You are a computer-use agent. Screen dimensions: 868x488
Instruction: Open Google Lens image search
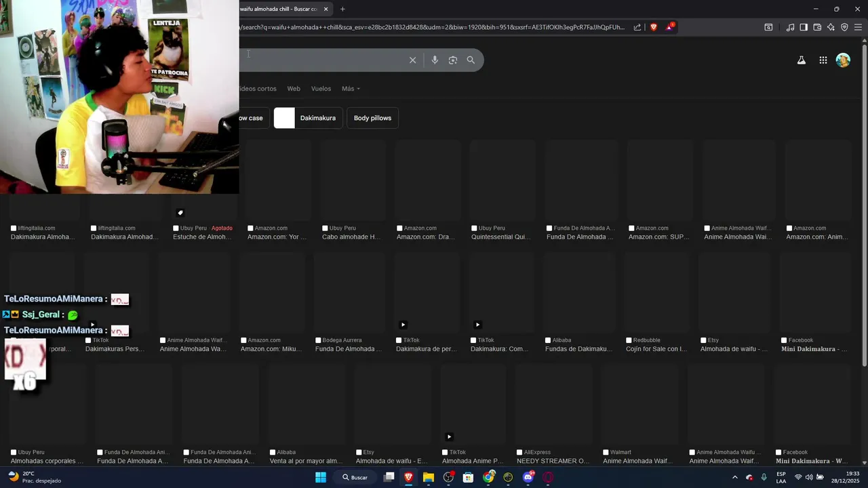point(453,60)
